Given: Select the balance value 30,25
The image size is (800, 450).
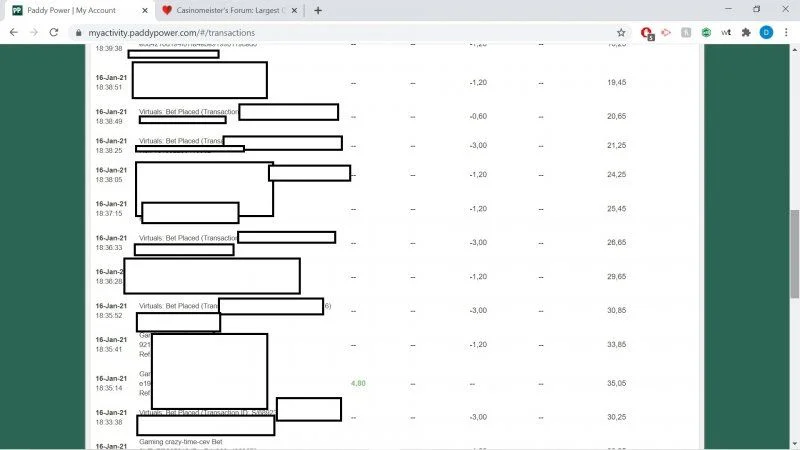Looking at the screenshot, I should 616,417.
